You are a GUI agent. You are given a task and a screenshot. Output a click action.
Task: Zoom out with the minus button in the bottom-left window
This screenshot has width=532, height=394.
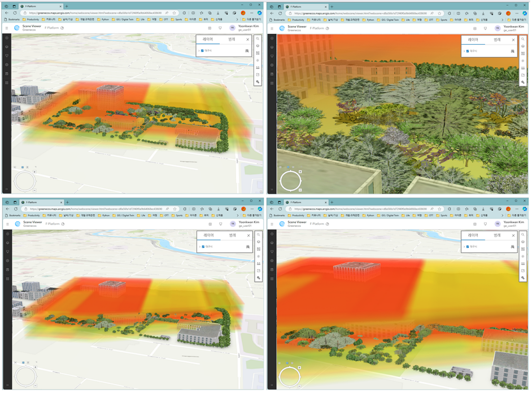(x=35, y=386)
